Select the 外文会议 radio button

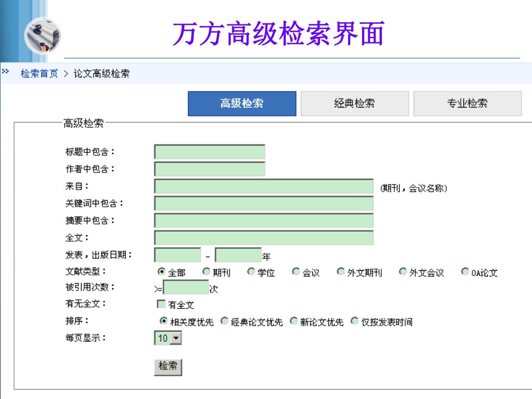(x=403, y=271)
